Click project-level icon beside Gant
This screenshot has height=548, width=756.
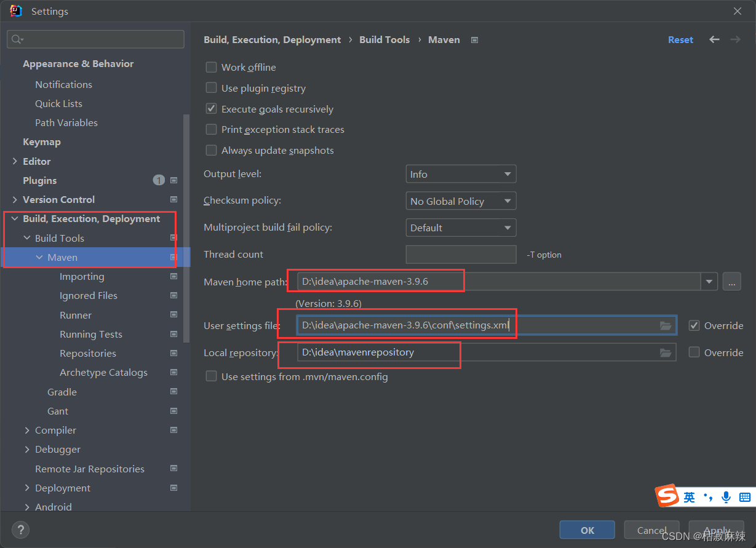[174, 411]
